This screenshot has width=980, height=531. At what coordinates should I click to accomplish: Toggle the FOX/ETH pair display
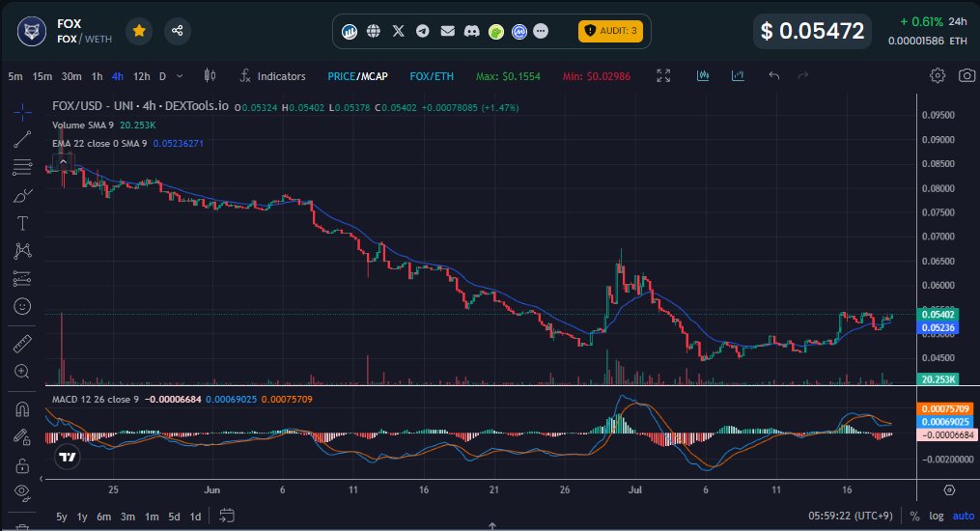coord(432,76)
